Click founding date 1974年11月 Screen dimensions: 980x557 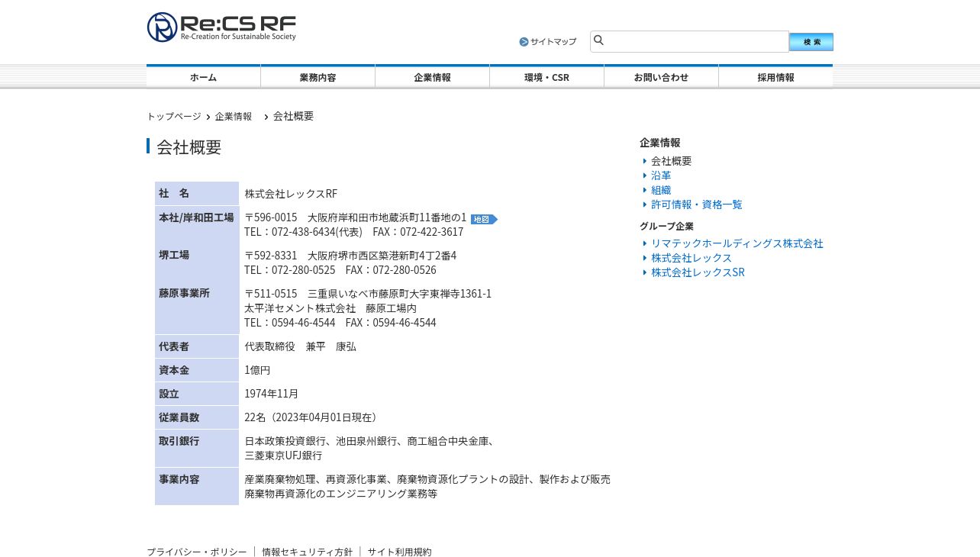tap(272, 394)
